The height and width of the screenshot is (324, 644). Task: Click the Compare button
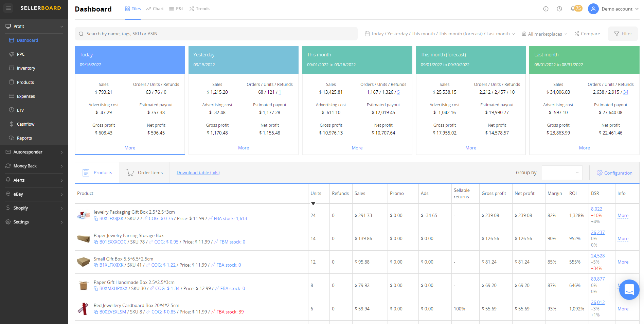[587, 34]
